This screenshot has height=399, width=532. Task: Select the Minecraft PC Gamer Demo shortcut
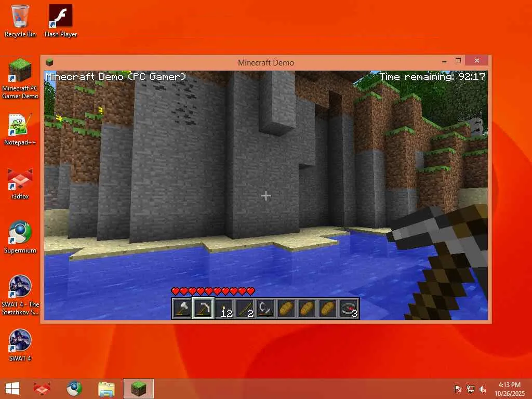(20, 79)
